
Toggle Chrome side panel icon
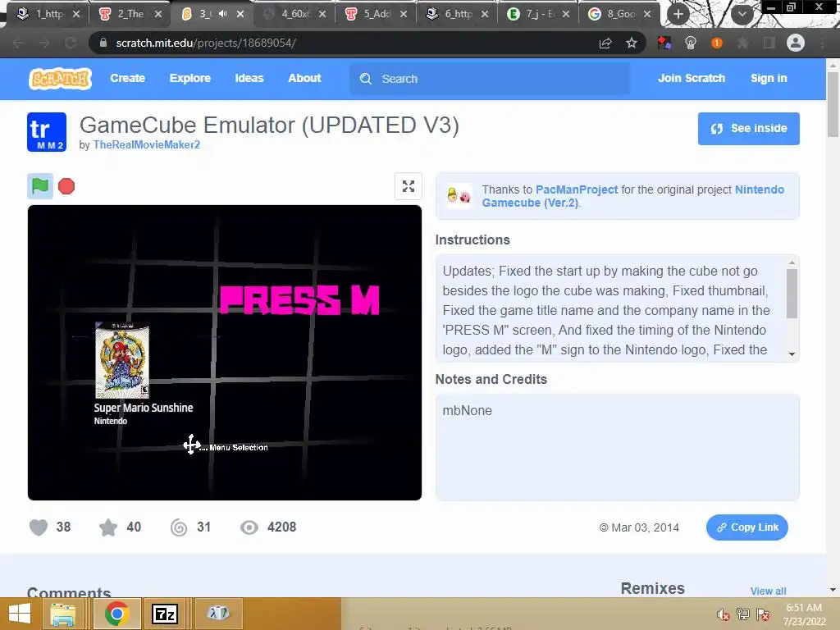pos(769,43)
